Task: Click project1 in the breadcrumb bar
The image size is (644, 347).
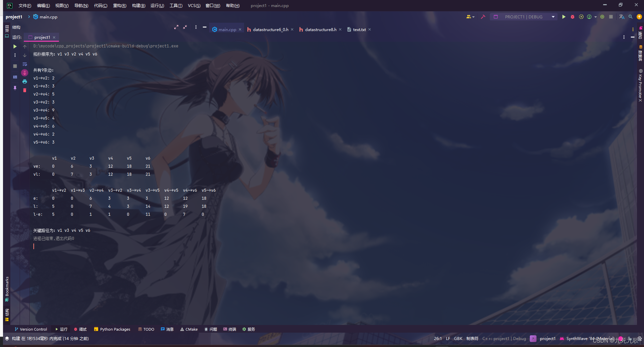Action: coord(14,17)
